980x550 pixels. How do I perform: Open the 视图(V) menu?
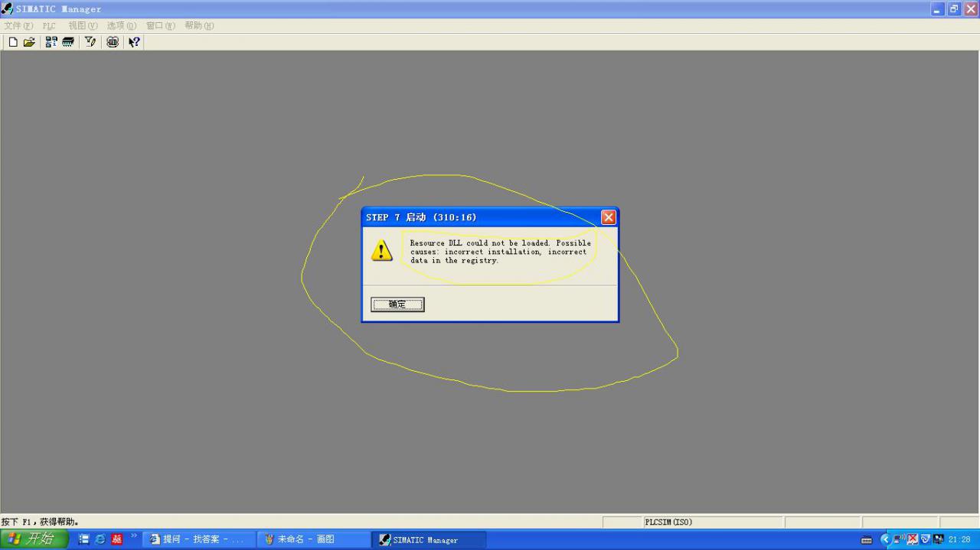[83, 25]
